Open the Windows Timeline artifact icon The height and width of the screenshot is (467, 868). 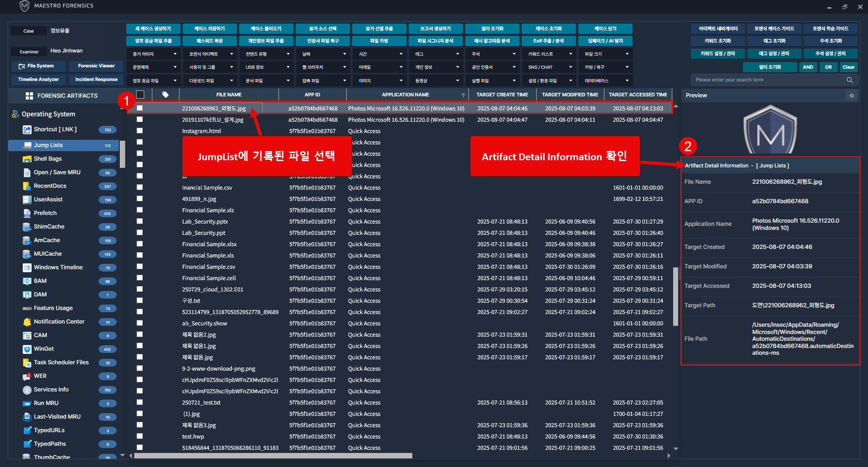(27, 267)
